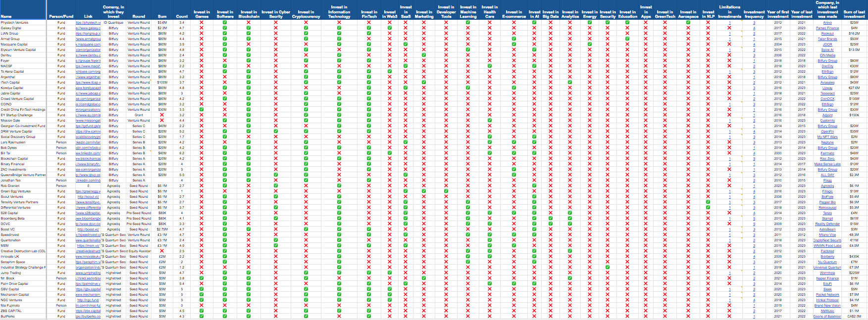Click Galaxy Digital's Limitations in Investments red cross
The image size is (868, 320).
[x=729, y=28]
